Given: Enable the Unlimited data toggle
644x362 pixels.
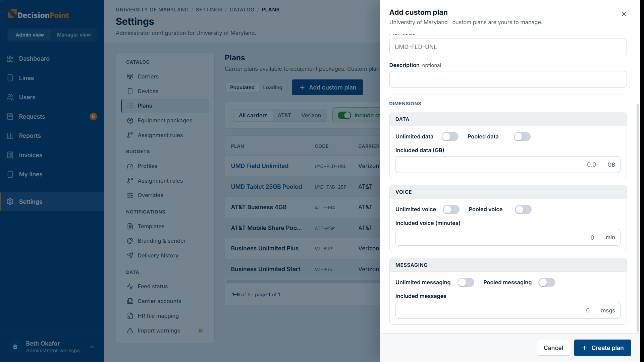Looking at the screenshot, I should [450, 137].
